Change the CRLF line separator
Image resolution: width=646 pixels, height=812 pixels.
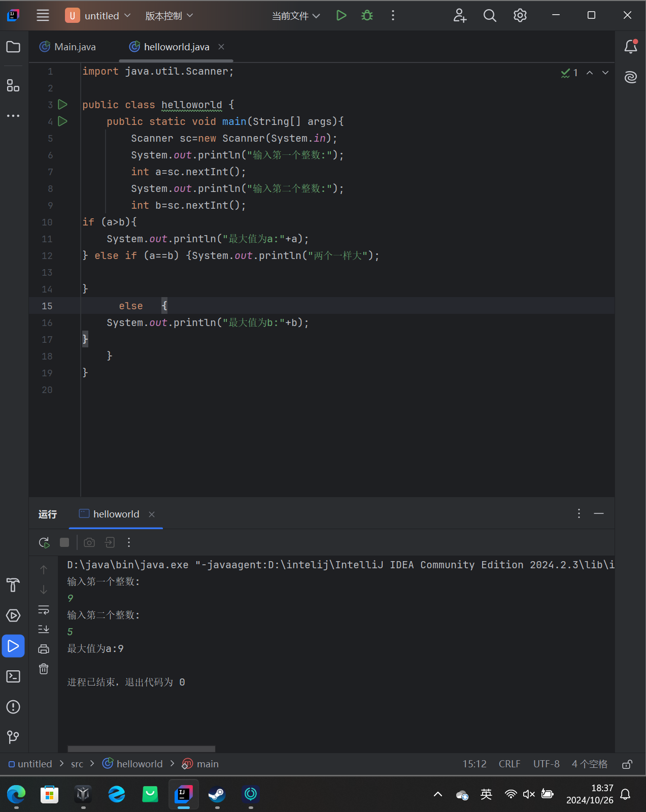[509, 764]
